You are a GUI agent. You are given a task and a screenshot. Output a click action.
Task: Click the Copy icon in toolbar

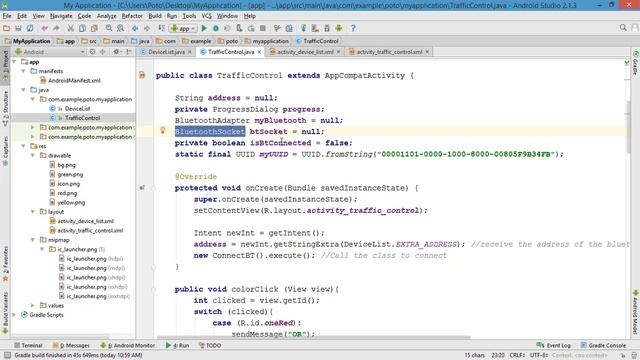click(82, 28)
